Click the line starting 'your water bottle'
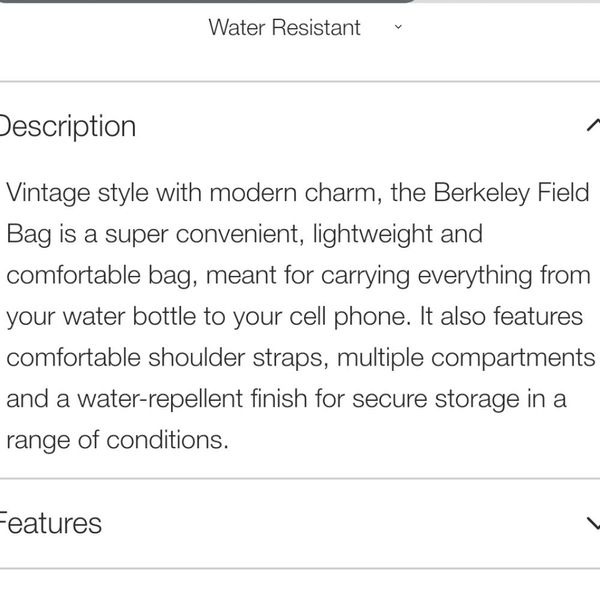Screen dimensions: 600x600 coord(295,317)
